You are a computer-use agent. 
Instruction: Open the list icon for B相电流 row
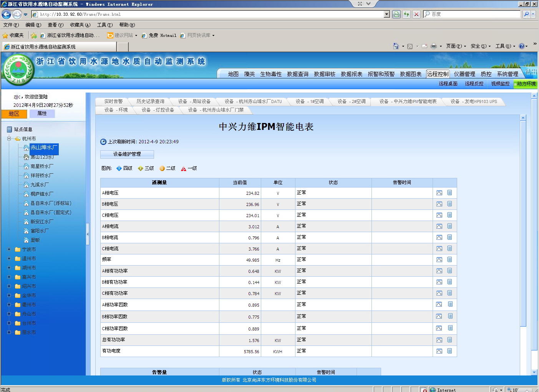tap(449, 237)
